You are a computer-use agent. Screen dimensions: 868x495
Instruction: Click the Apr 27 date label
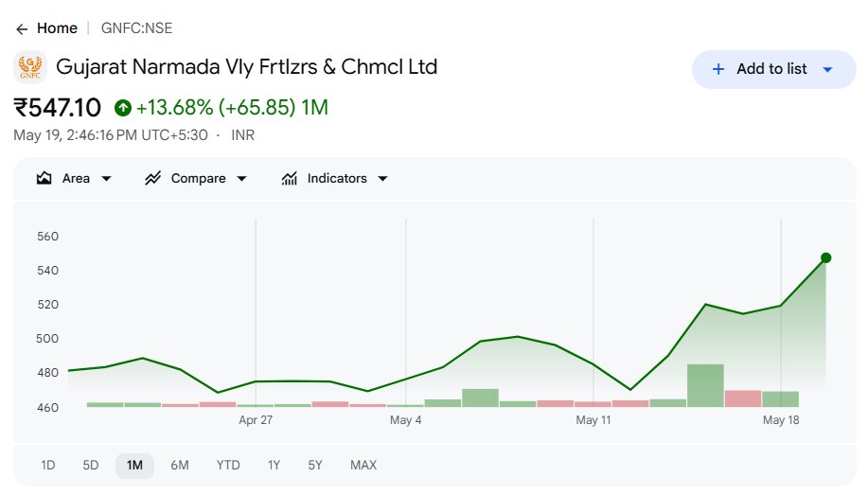click(256, 420)
